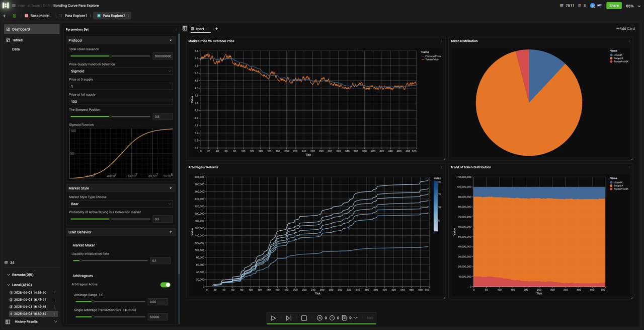644x330 pixels.
Task: Collapse the Local(4/10) results list
Action: tap(9, 285)
